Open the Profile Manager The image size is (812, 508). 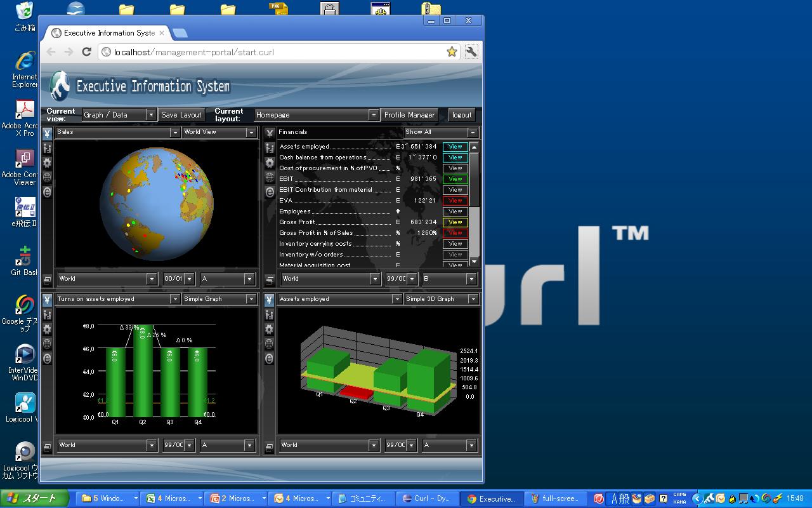(x=409, y=115)
